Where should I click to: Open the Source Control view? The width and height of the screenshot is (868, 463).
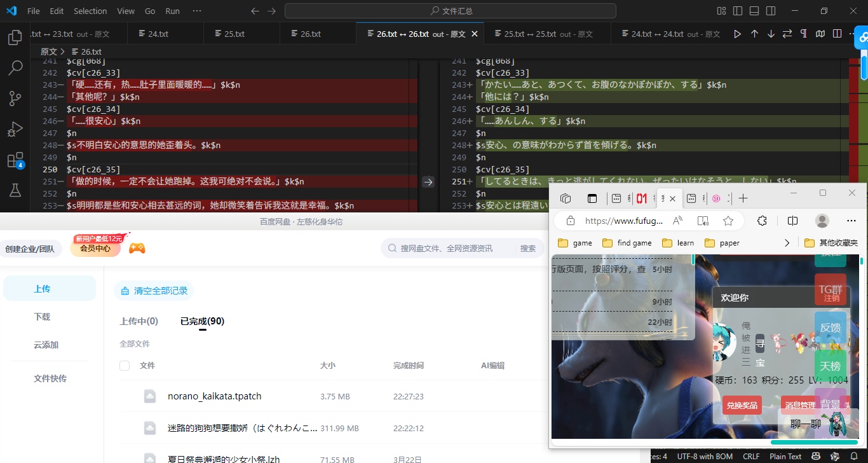[15, 98]
